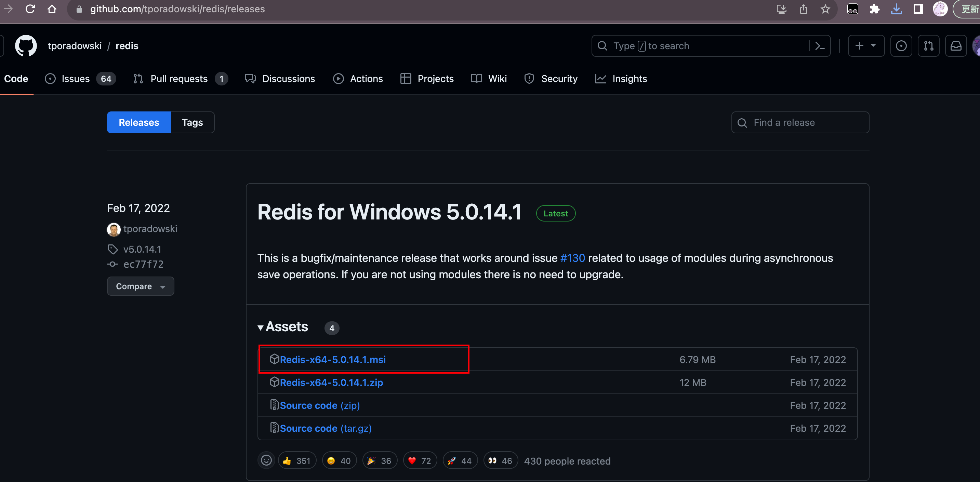Download Redis-x64-5.0.14.1.zip
The width and height of the screenshot is (980, 482).
tap(331, 382)
